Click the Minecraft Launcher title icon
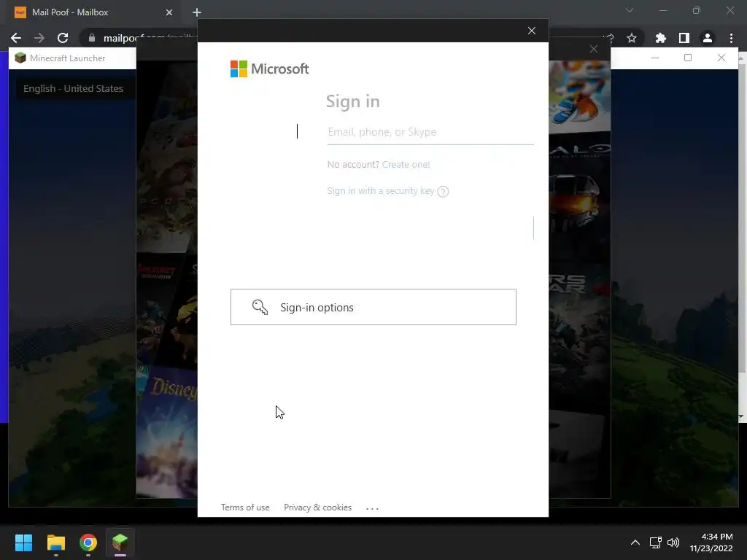This screenshot has height=560, width=747. [20, 58]
